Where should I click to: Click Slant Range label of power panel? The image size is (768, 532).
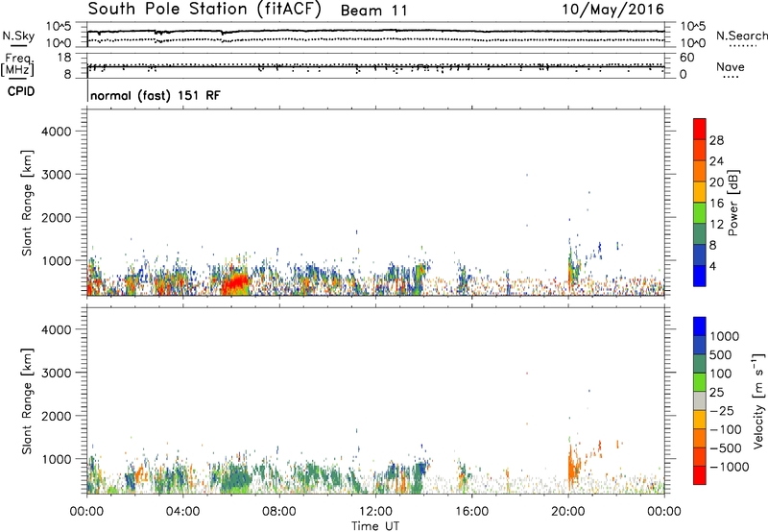[27, 203]
